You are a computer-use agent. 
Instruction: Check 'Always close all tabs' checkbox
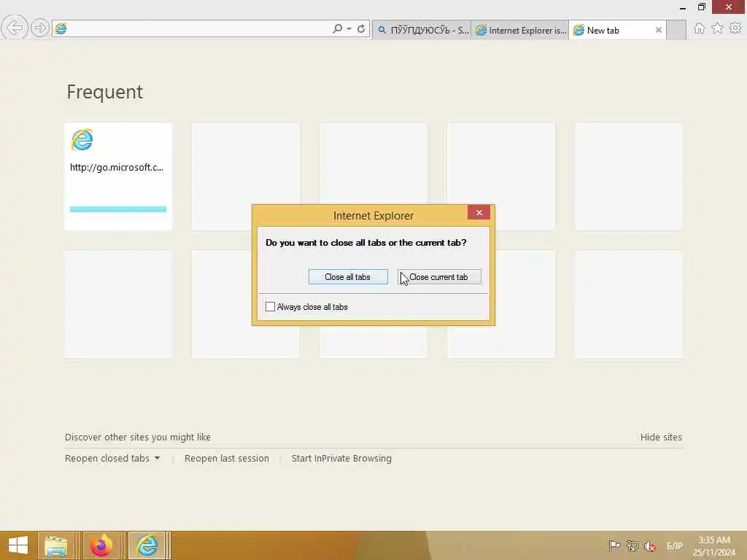pos(270,307)
